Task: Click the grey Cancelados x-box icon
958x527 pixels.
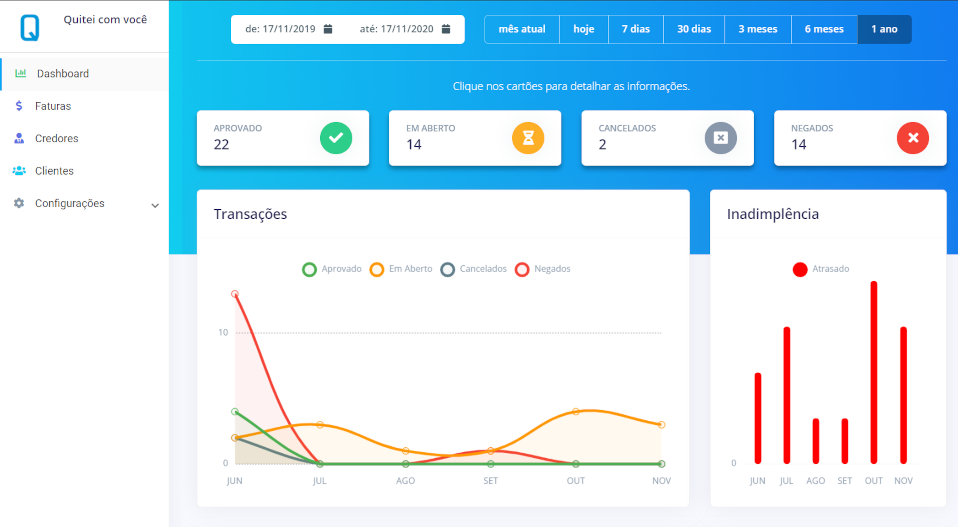Action: pyautogui.click(x=721, y=138)
